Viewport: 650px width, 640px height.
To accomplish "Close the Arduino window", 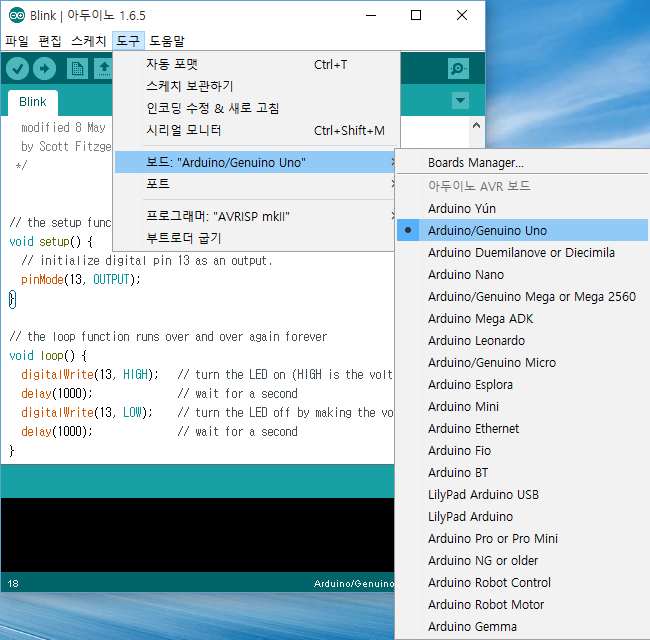I will (462, 16).
